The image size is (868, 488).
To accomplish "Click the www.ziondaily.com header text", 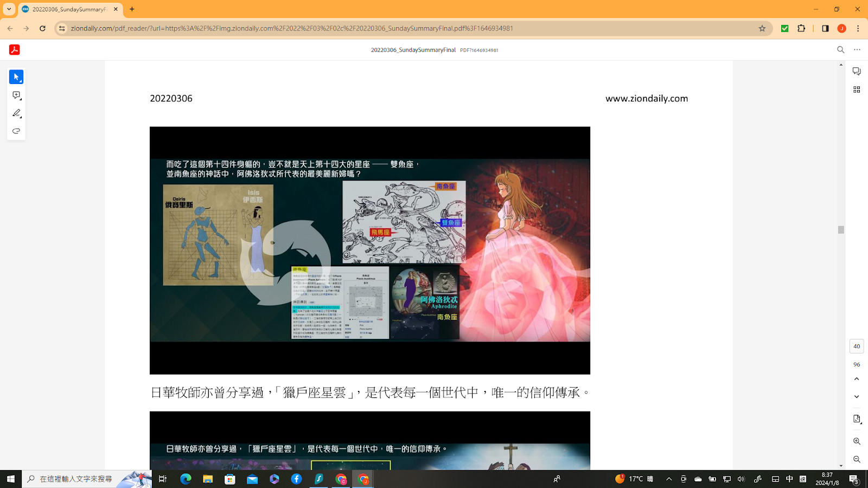I will (x=647, y=98).
